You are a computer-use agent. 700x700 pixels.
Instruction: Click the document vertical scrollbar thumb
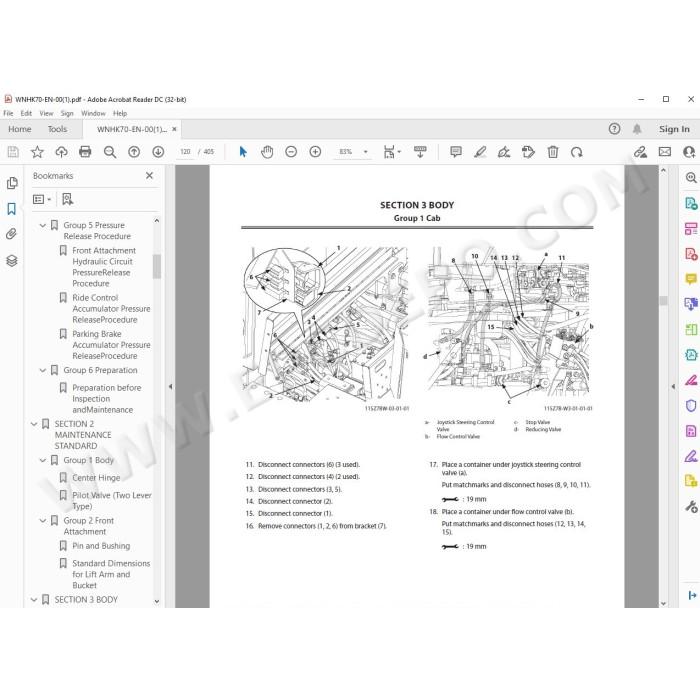pyautogui.click(x=663, y=300)
